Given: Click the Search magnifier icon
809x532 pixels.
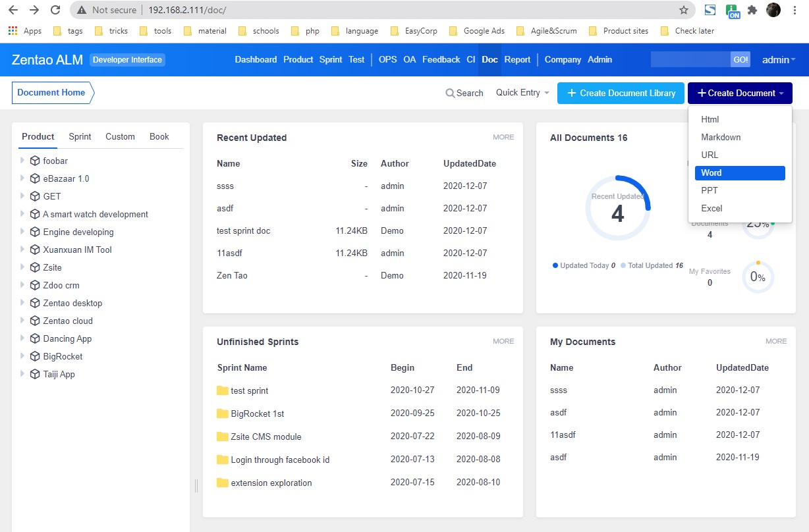Looking at the screenshot, I should click(x=450, y=93).
